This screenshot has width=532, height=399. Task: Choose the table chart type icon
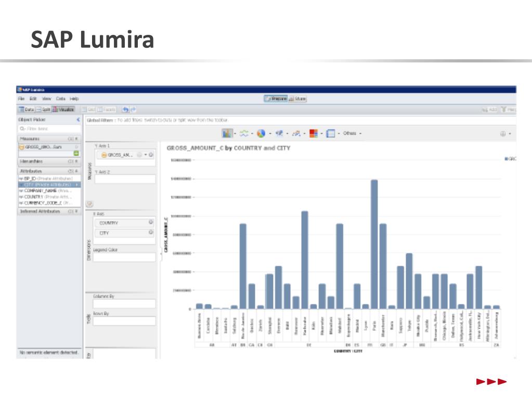[330, 133]
